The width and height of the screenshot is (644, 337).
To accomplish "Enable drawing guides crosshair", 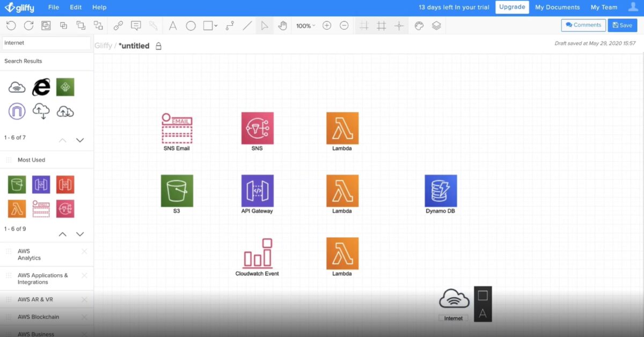I will [x=399, y=25].
